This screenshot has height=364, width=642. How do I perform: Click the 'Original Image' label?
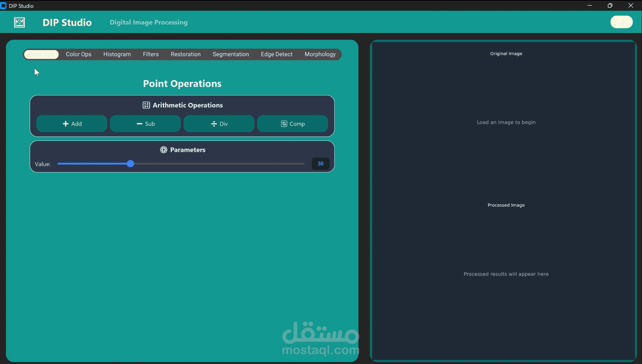(x=506, y=53)
